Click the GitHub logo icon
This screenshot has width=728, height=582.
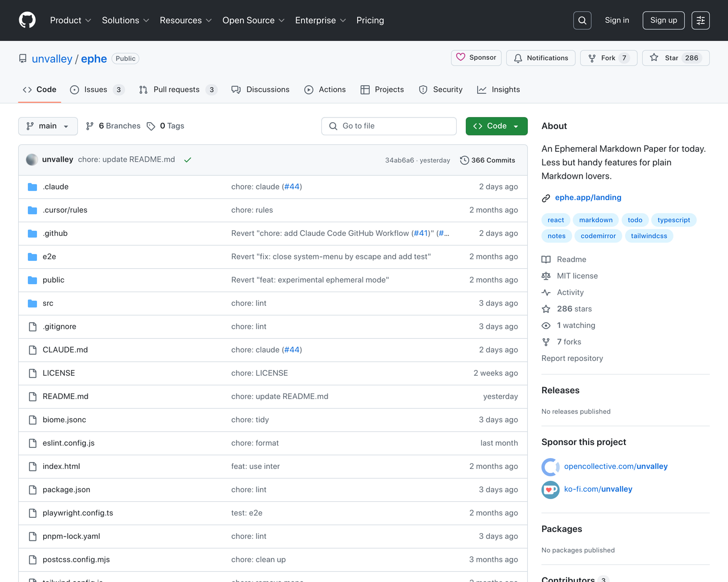tap(27, 20)
